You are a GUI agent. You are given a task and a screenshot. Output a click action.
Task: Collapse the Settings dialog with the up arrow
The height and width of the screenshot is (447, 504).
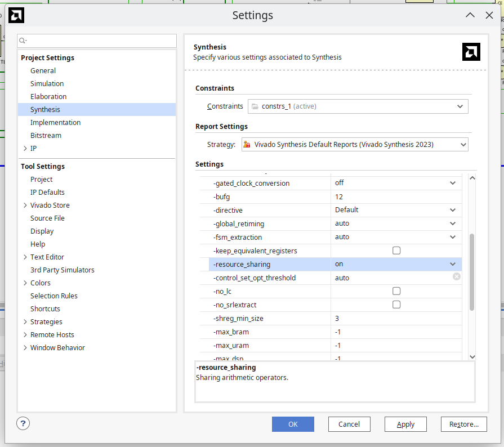470,15
